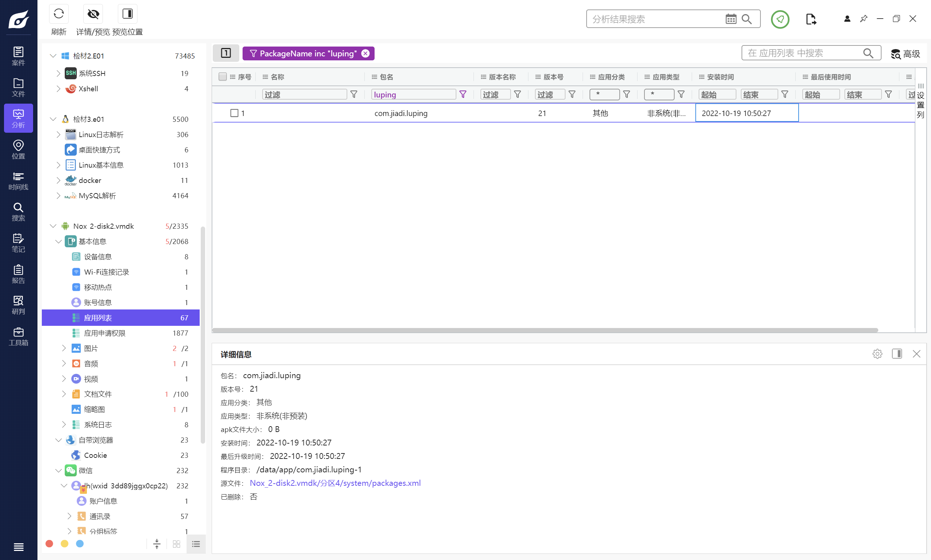Expand the 图片 node
Viewport: 931px width, 560px height.
click(64, 348)
